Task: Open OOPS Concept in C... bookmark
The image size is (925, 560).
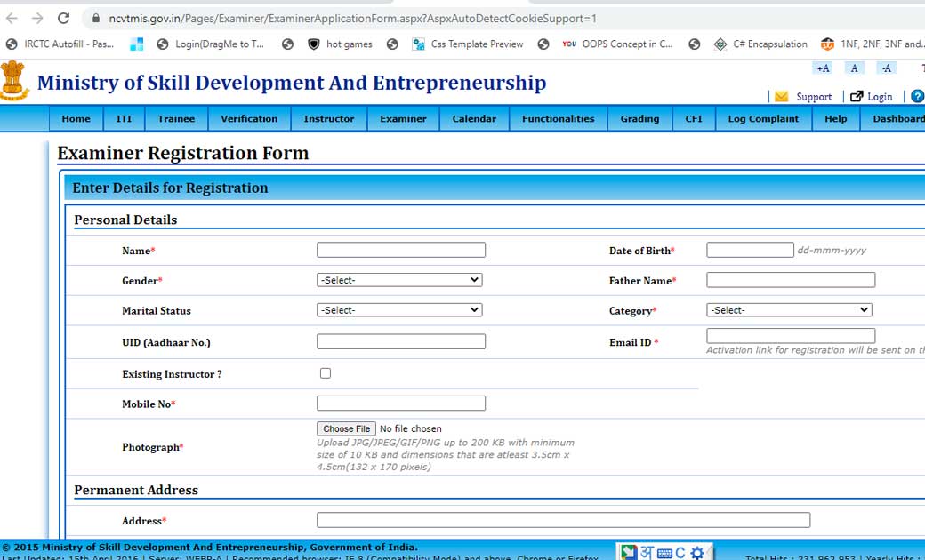Action: pyautogui.click(x=617, y=44)
